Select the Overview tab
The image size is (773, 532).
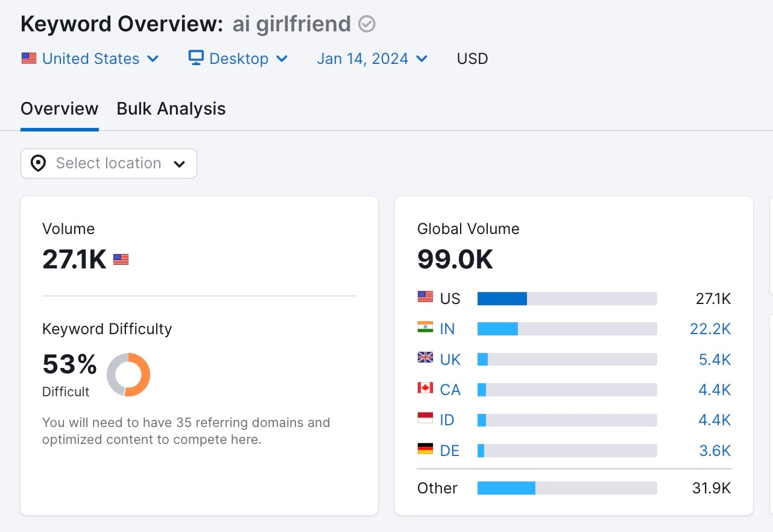coord(59,109)
